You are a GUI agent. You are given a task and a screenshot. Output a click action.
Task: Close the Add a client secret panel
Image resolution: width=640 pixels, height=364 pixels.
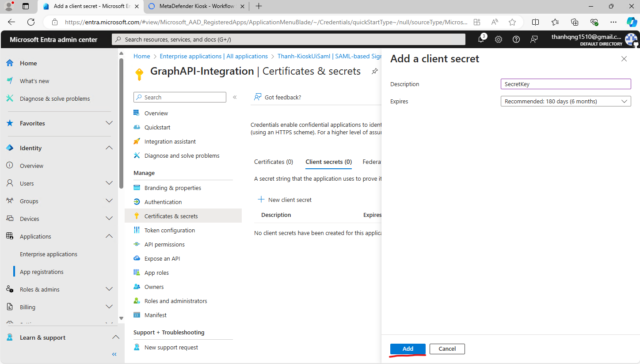coord(624,59)
